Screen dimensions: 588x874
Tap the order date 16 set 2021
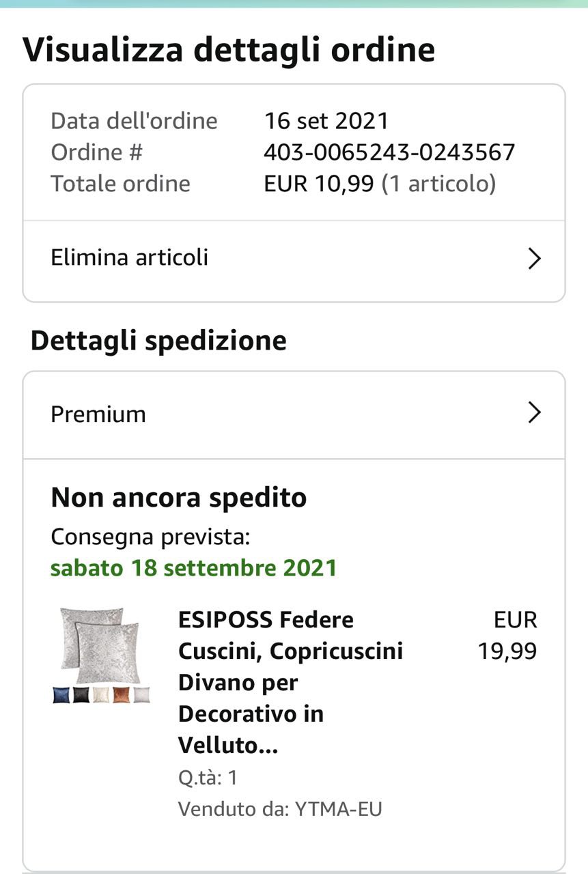[326, 121]
